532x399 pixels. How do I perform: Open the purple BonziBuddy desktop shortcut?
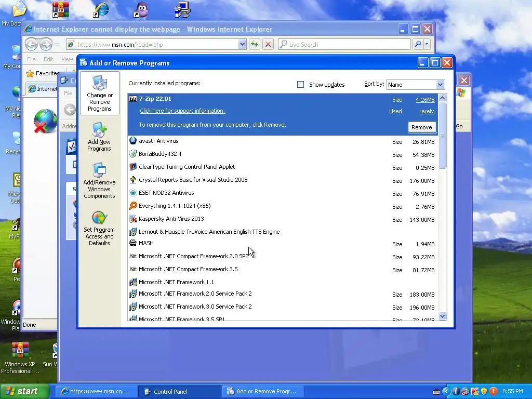tap(142, 9)
